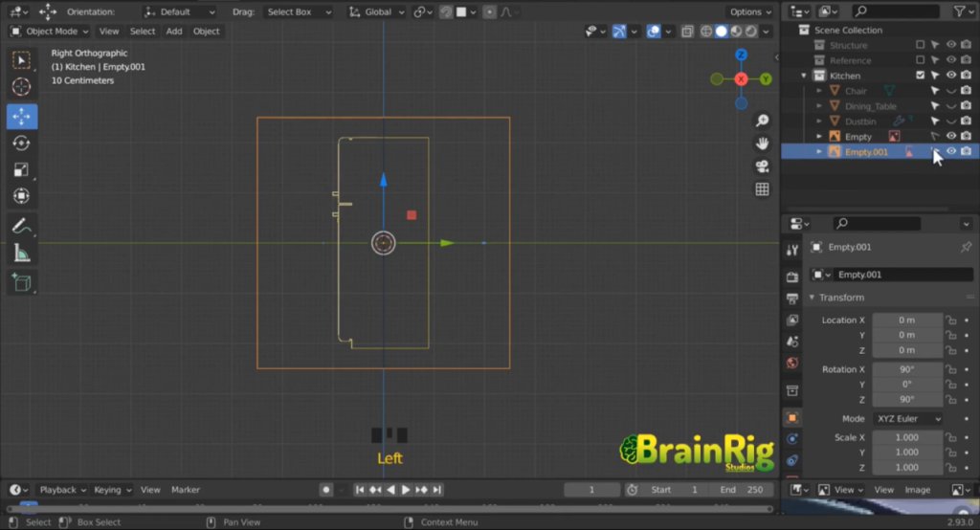The image size is (980, 530).
Task: Switch to solid viewport shading
Action: click(722, 32)
